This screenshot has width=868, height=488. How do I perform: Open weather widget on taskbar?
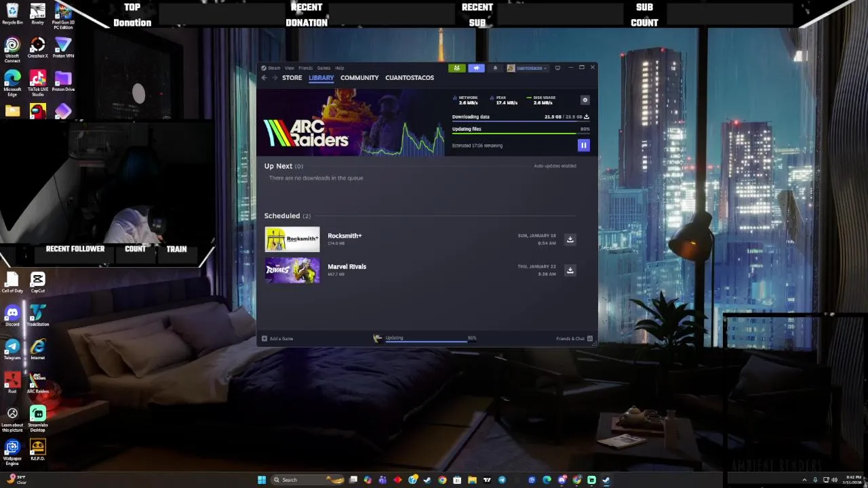[16, 480]
